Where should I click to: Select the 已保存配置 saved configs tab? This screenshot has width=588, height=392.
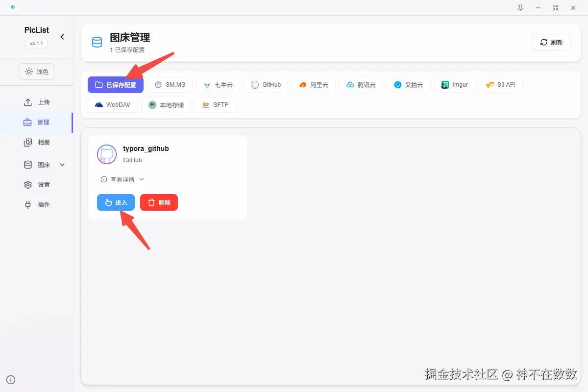click(x=116, y=85)
